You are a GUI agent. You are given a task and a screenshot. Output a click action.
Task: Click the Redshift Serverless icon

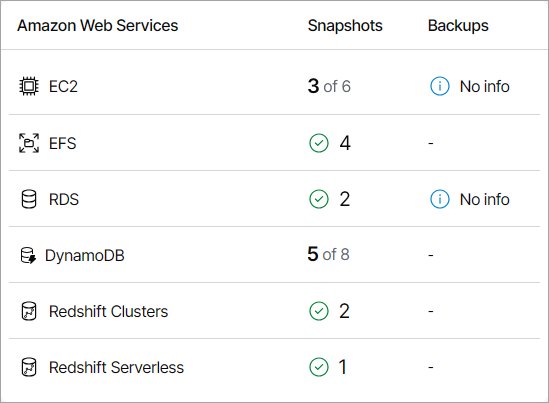29,367
